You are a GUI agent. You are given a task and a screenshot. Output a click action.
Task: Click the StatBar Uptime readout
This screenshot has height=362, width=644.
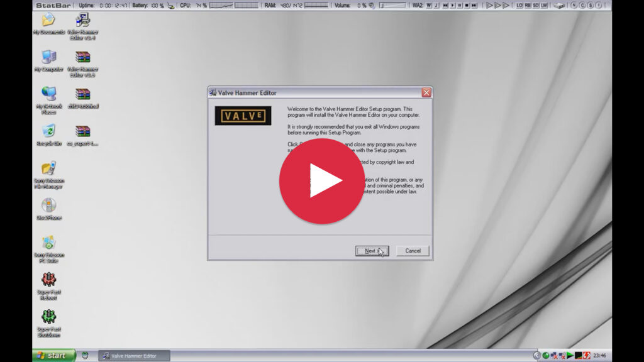[103, 5]
